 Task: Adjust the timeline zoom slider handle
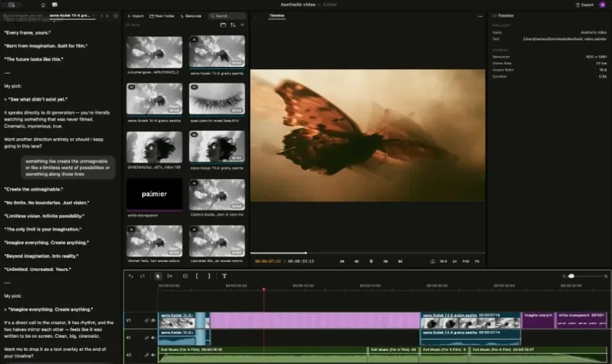pos(571,276)
